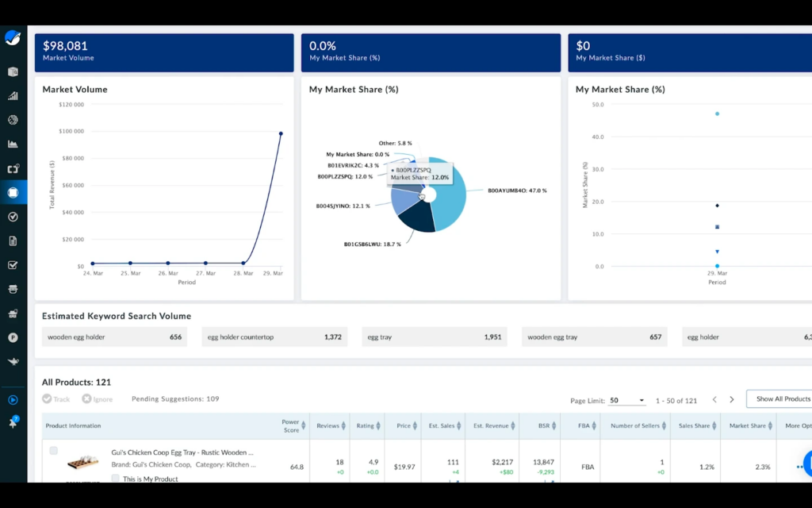Click the company logo at the top of sidebar
Image resolution: width=812 pixels, height=508 pixels.
coord(13,37)
